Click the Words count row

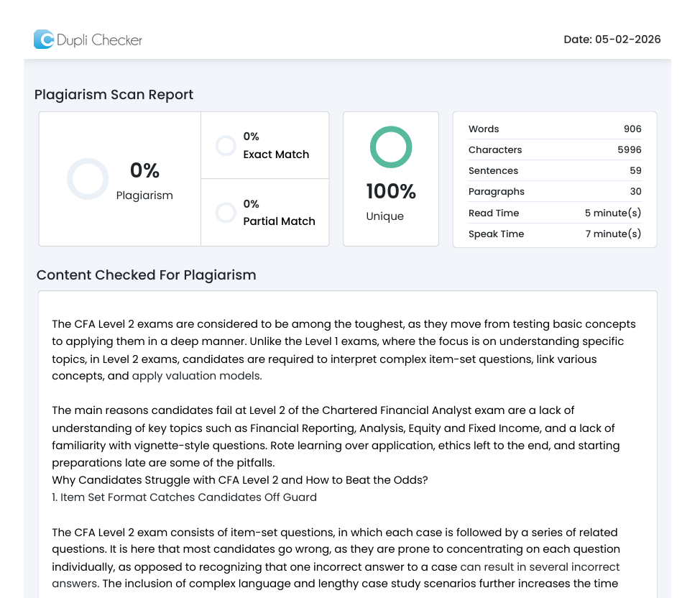pyautogui.click(x=554, y=129)
